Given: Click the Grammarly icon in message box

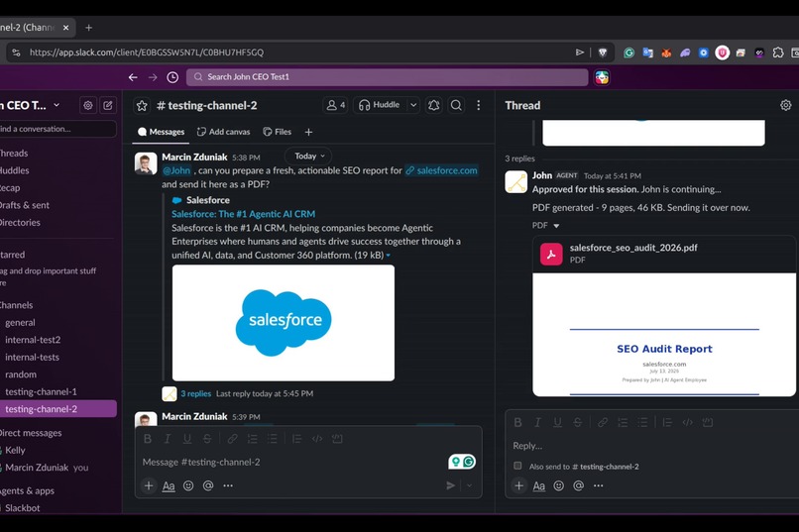Looking at the screenshot, I should click(x=468, y=462).
